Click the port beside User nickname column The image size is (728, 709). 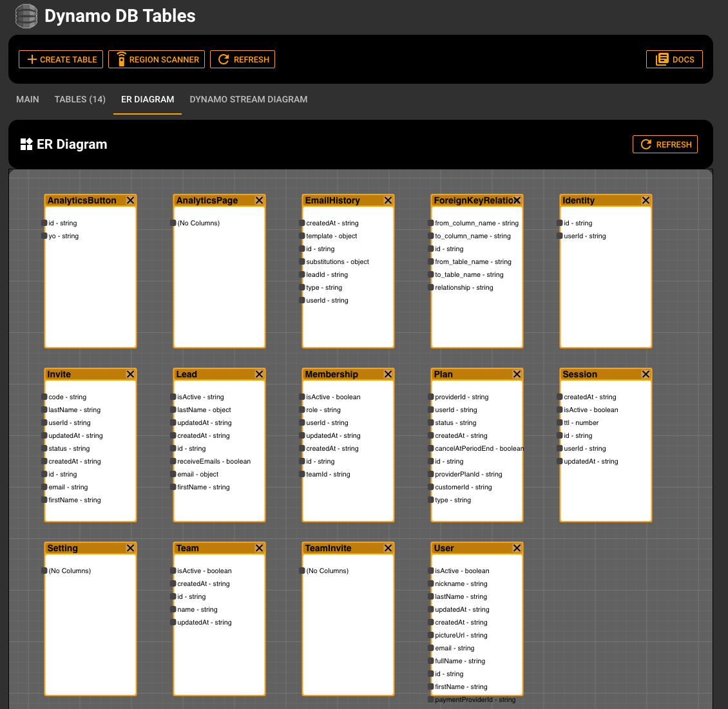point(431,584)
